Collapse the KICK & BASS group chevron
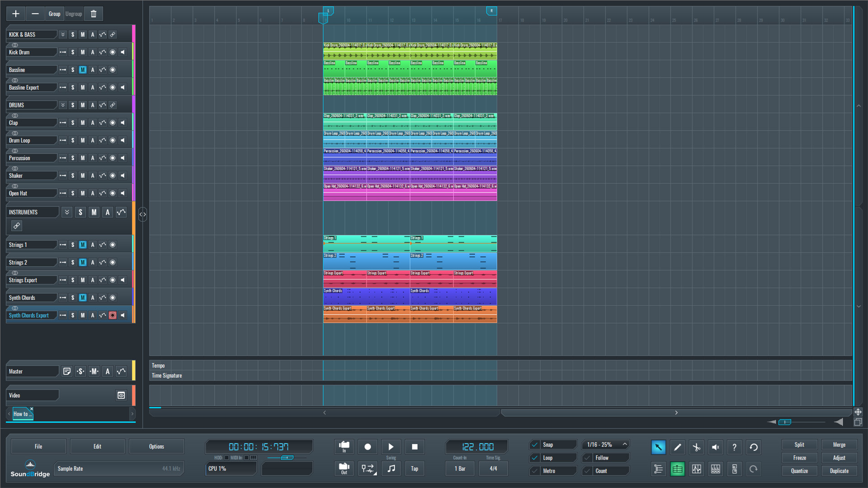Screen dimensions: 868x488 tap(63, 34)
